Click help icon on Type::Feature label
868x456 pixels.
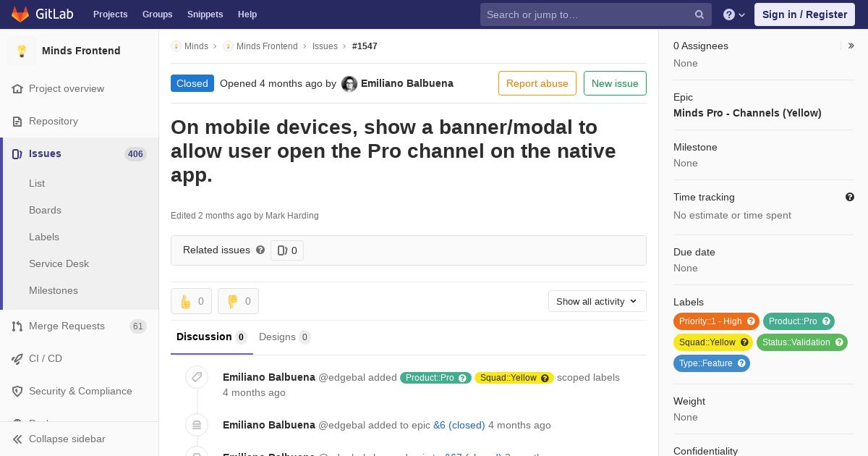coord(741,363)
